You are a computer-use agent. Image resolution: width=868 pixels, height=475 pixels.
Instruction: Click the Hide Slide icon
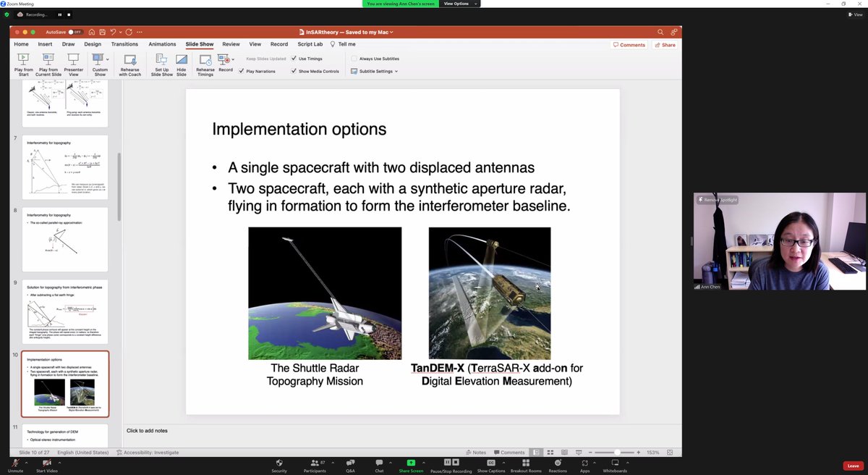pyautogui.click(x=182, y=59)
